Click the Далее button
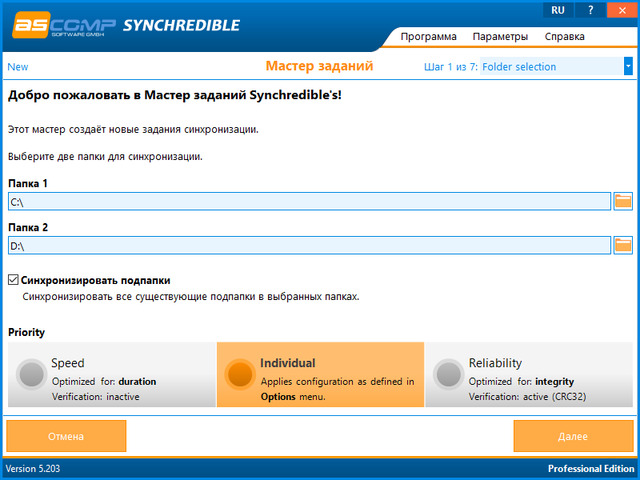This screenshot has height=480, width=640. pyautogui.click(x=573, y=436)
